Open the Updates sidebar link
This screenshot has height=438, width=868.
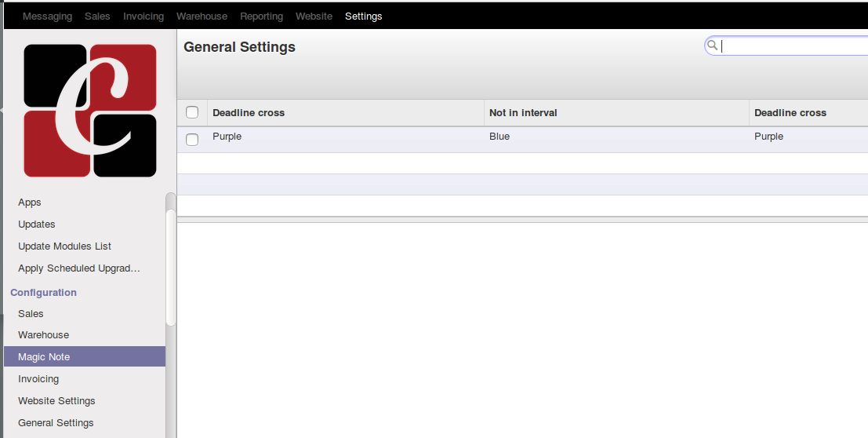pyautogui.click(x=37, y=224)
